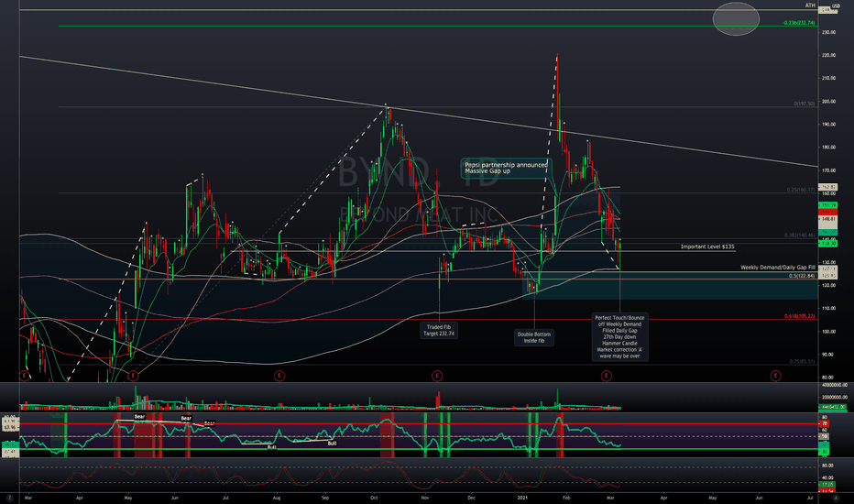
Task: Select the Pepsi partnership announced callout
Action: tap(506, 168)
